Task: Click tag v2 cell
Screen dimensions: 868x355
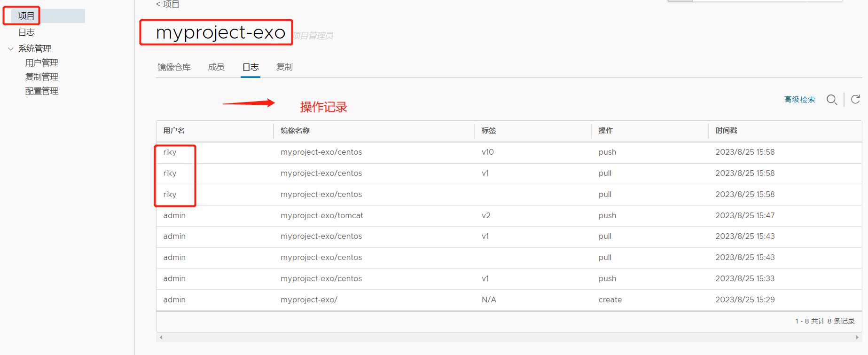Action: coord(486,216)
